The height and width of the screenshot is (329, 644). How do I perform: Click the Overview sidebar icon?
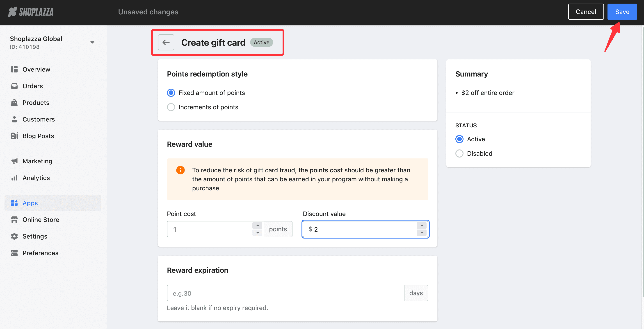coord(14,69)
